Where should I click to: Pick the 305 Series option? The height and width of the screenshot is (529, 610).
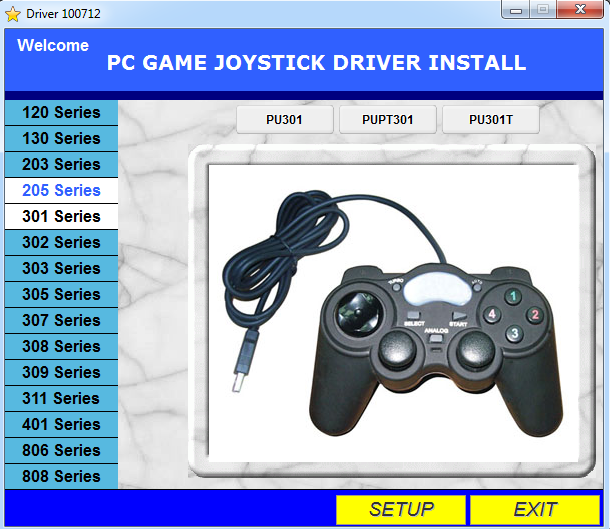(x=61, y=294)
